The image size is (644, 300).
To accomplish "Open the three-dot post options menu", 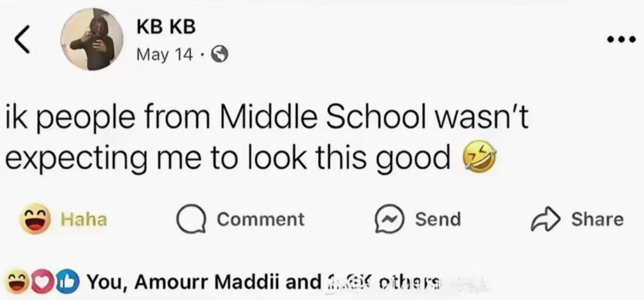I will click(622, 39).
